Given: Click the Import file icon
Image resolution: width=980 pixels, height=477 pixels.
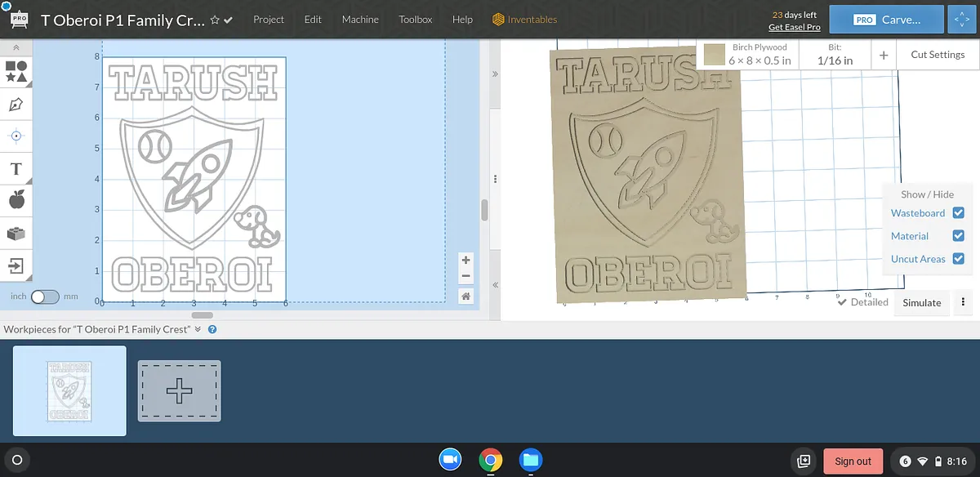Looking at the screenshot, I should [16, 265].
